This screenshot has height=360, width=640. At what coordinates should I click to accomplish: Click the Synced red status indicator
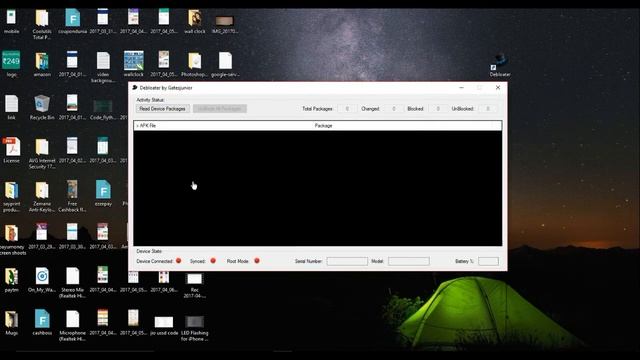point(213,261)
